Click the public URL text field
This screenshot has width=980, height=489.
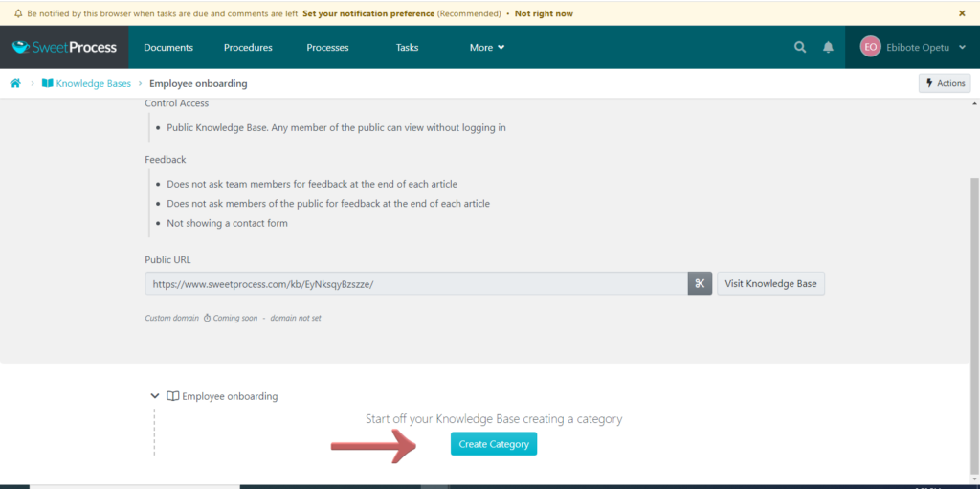pyautogui.click(x=415, y=283)
